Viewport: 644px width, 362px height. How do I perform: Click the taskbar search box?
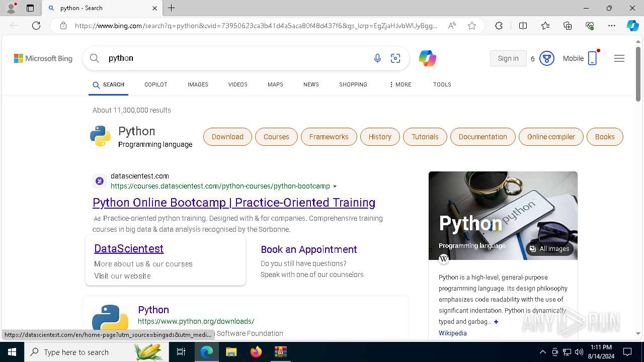click(x=97, y=352)
